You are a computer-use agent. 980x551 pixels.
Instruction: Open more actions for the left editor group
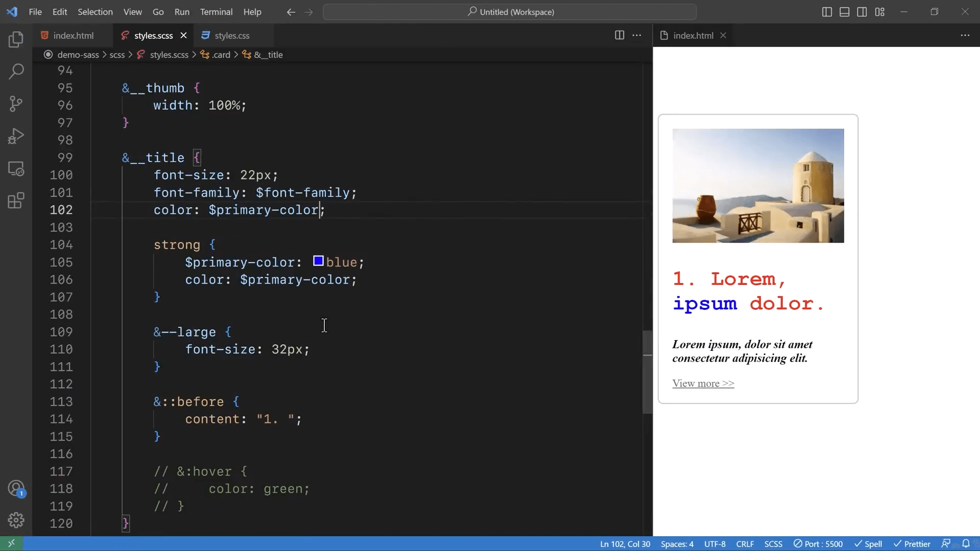click(637, 35)
